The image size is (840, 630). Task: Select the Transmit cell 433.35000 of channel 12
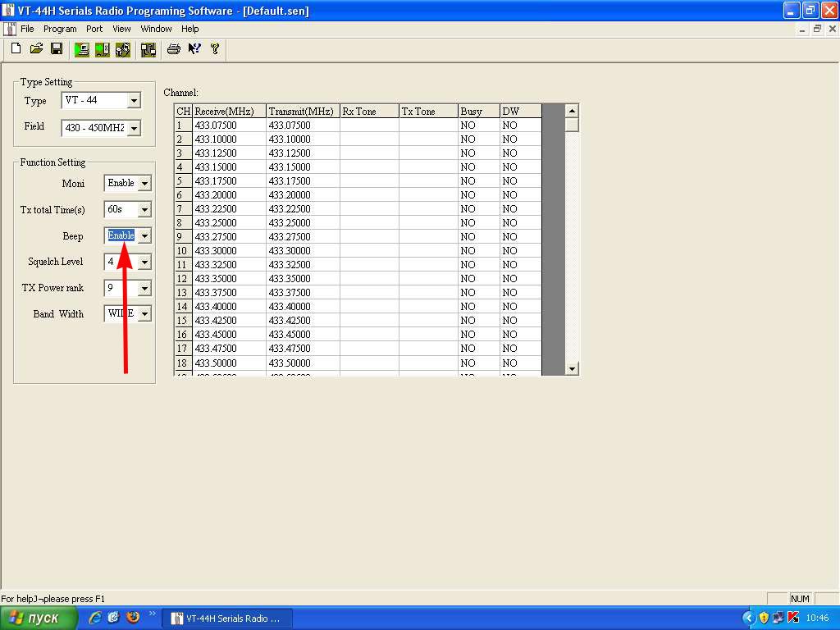[304, 279]
